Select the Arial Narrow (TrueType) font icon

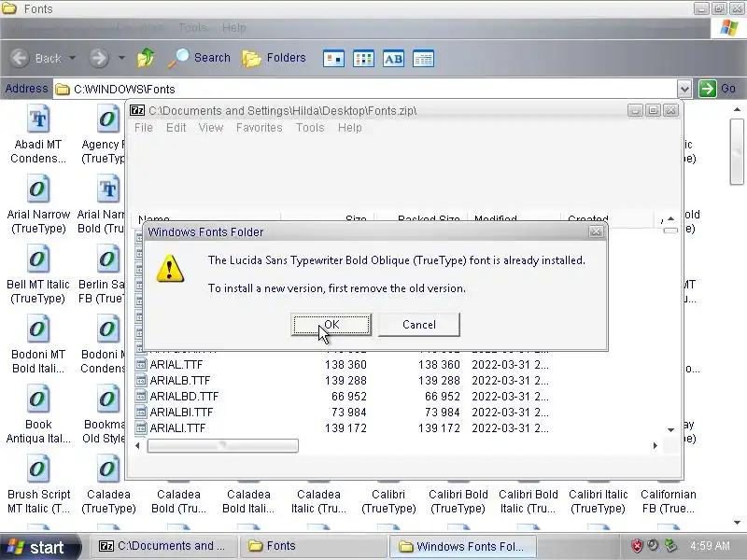[x=38, y=189]
